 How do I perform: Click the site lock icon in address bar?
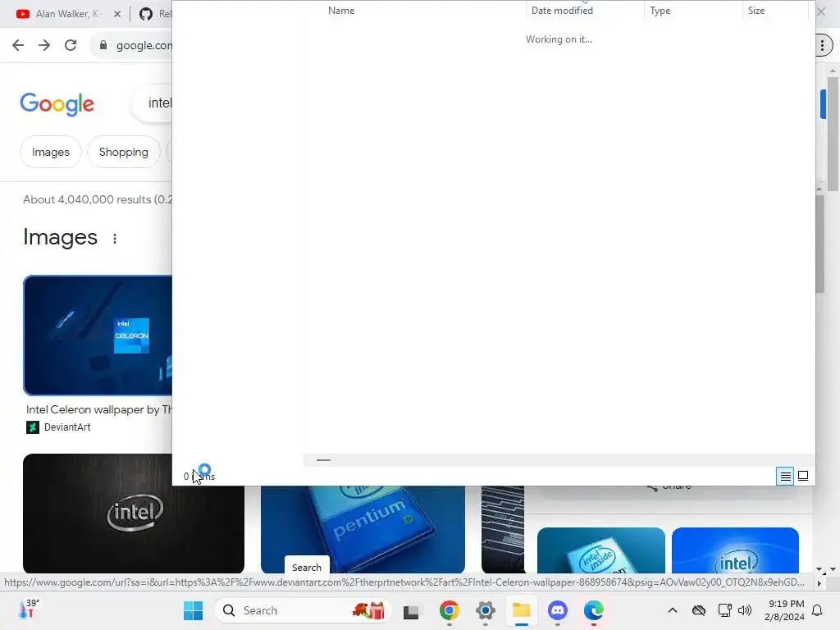[x=103, y=45]
